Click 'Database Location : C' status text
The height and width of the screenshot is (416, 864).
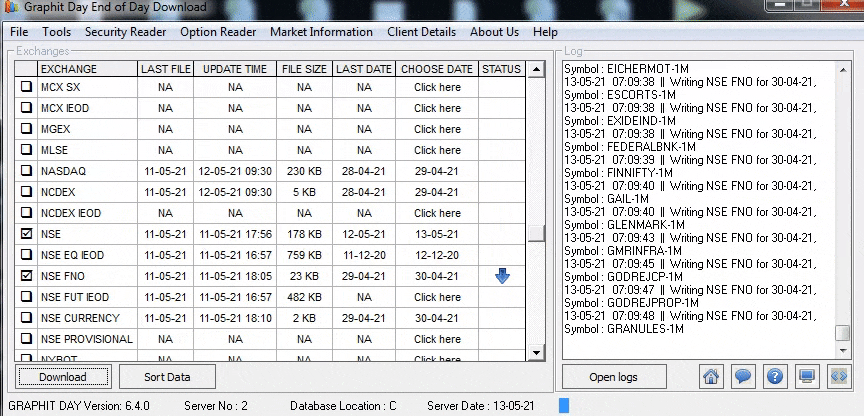(x=343, y=406)
